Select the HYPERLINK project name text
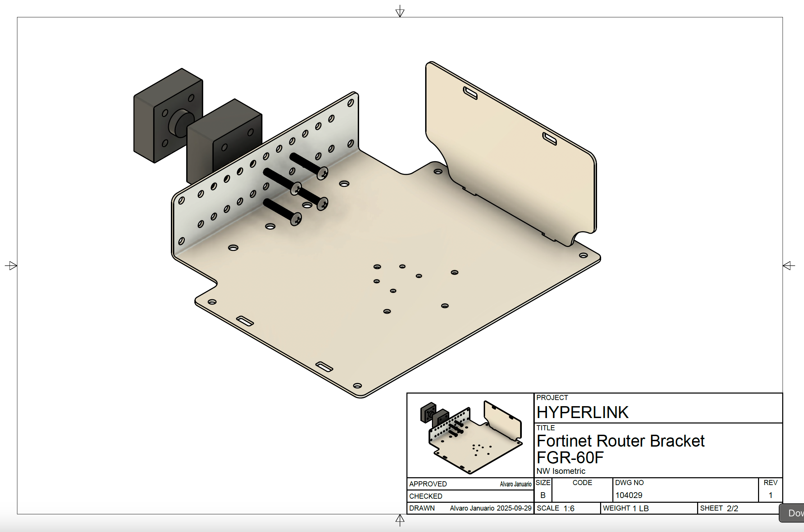 pyautogui.click(x=582, y=413)
